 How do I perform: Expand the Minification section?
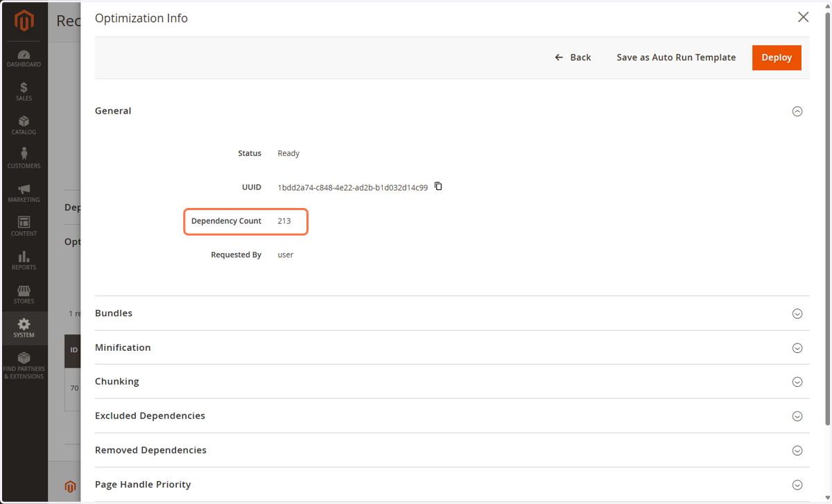pos(797,348)
